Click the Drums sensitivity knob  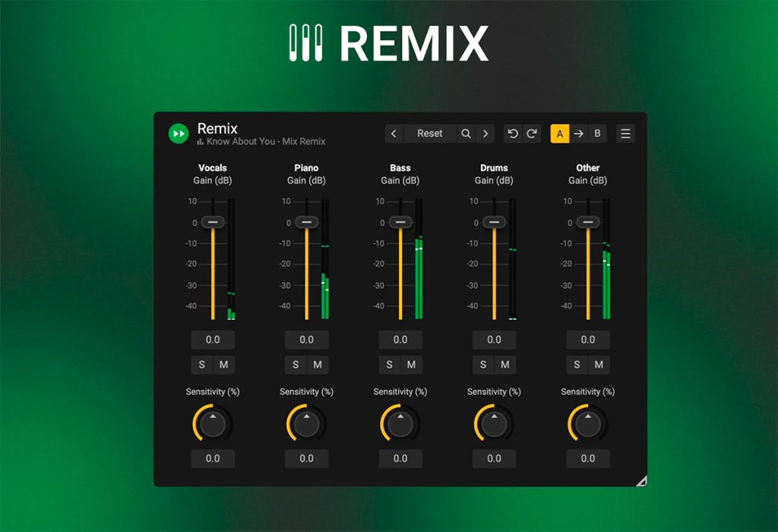[494, 423]
